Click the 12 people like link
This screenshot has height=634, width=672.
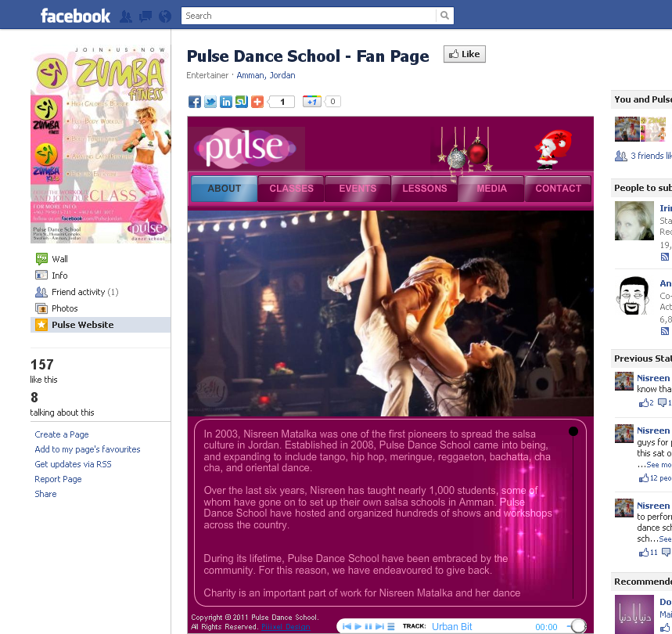tap(656, 478)
